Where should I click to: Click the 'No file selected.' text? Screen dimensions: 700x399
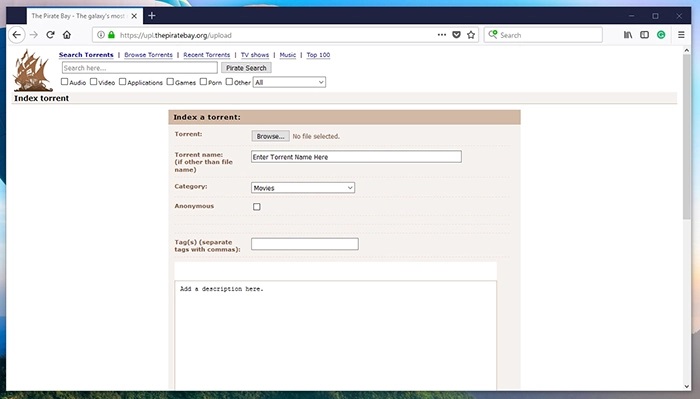click(316, 136)
